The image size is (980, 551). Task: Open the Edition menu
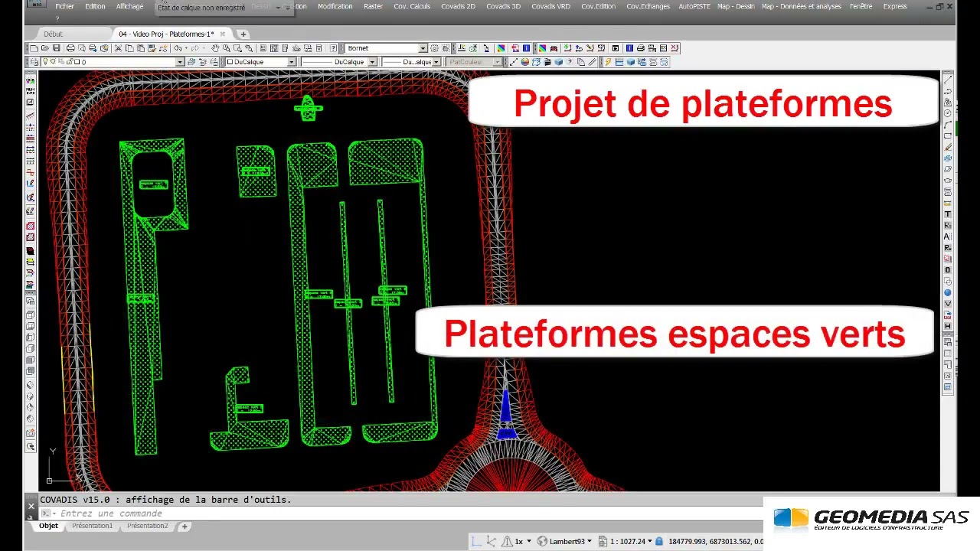point(95,6)
